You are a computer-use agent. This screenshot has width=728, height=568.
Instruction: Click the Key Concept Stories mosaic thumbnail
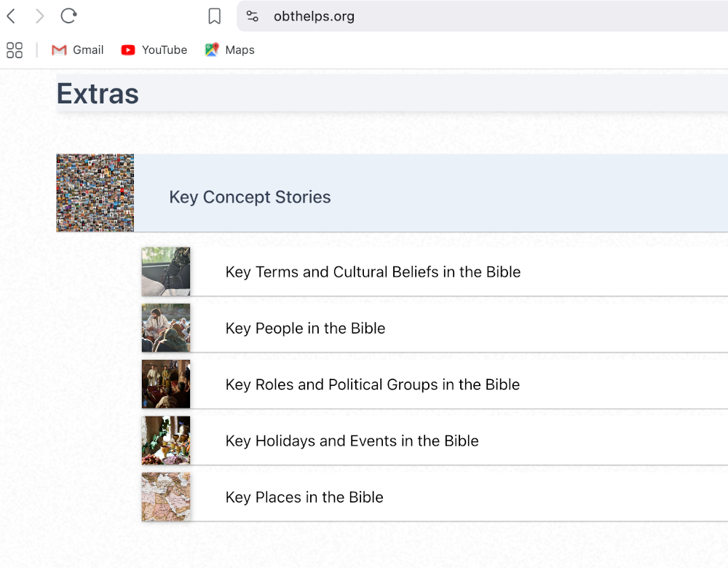(x=95, y=193)
